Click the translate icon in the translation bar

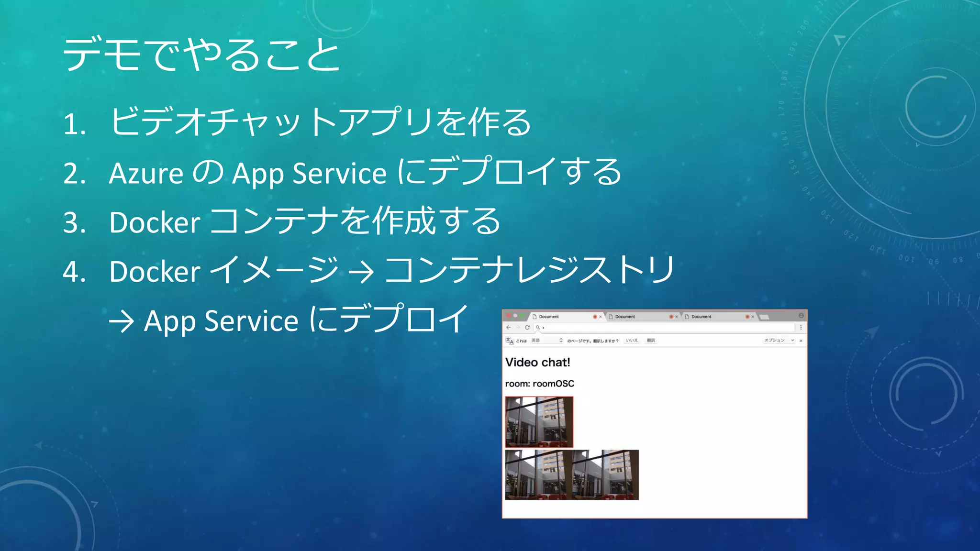point(509,341)
